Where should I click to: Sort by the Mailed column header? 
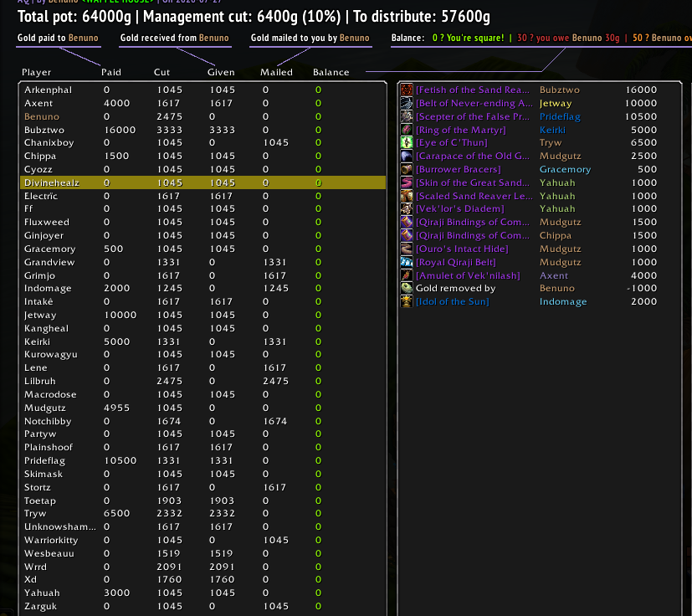tap(276, 72)
